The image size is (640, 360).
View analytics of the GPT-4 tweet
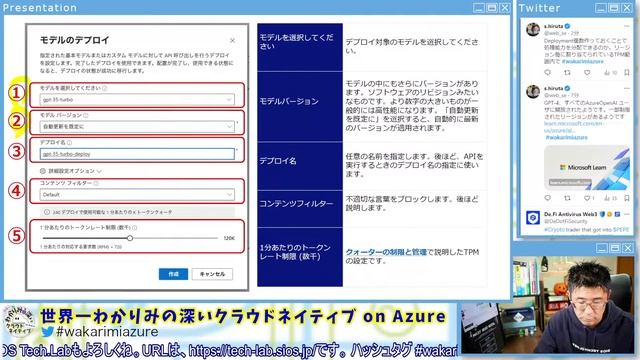point(610,198)
